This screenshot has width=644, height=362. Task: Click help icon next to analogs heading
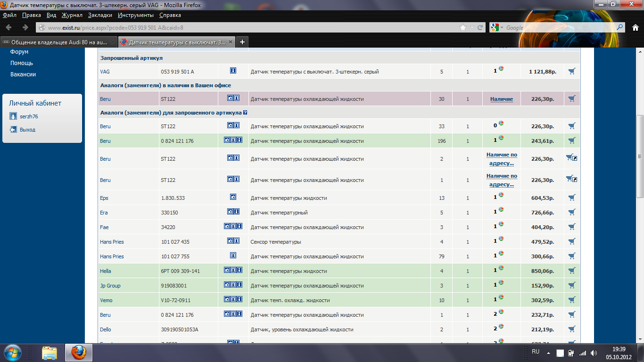(245, 113)
